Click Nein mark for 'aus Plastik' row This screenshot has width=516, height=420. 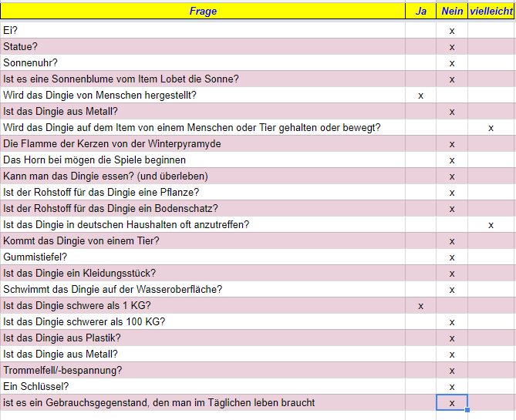coord(452,338)
